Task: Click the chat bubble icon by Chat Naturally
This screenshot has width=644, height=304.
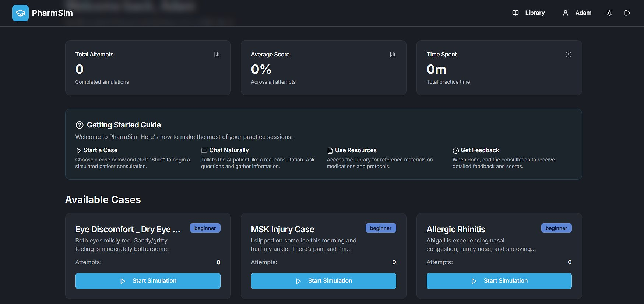Action: click(204, 150)
